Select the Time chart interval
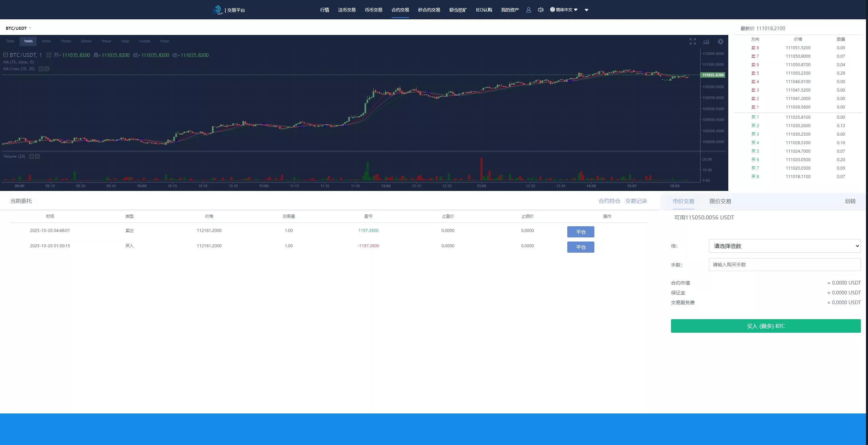Image resolution: width=868 pixels, height=445 pixels. pyautogui.click(x=10, y=41)
